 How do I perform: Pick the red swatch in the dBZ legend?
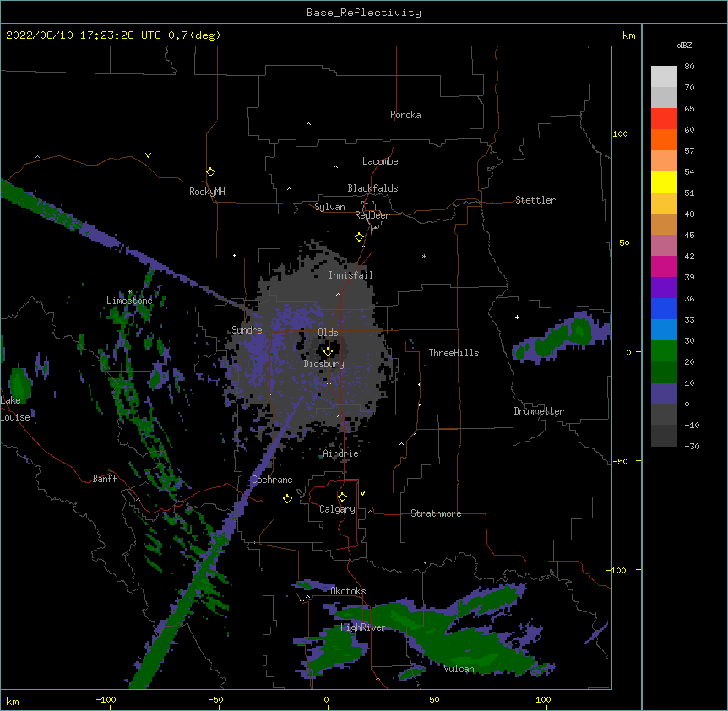664,118
